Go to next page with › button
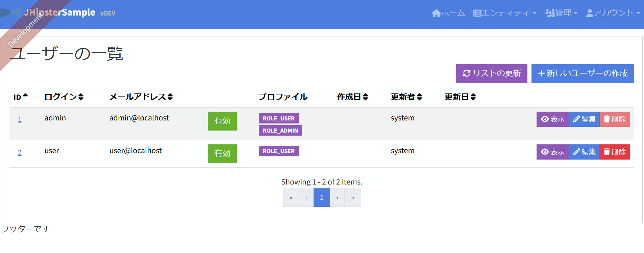 click(337, 198)
